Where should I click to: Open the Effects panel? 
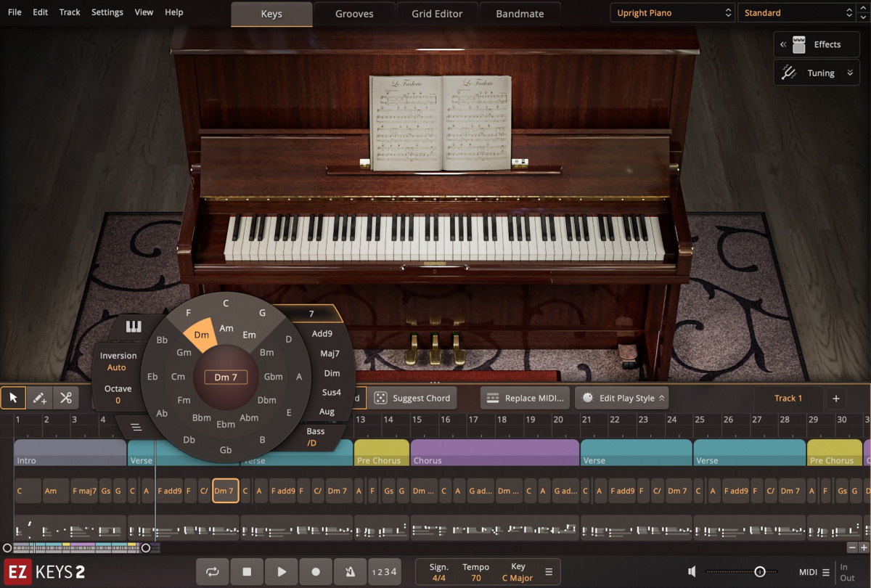[x=816, y=44]
